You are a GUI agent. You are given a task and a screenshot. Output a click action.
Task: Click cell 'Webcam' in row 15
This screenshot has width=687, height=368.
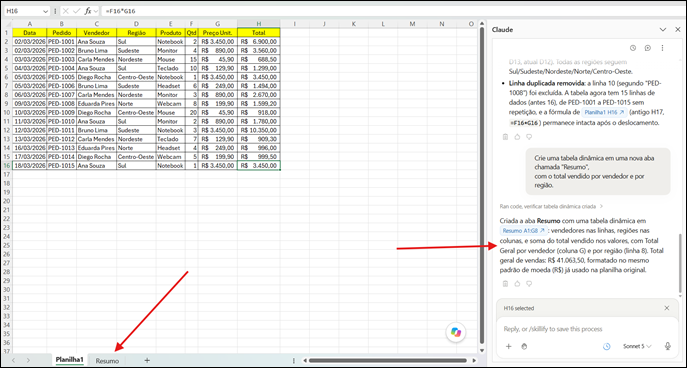coord(170,157)
